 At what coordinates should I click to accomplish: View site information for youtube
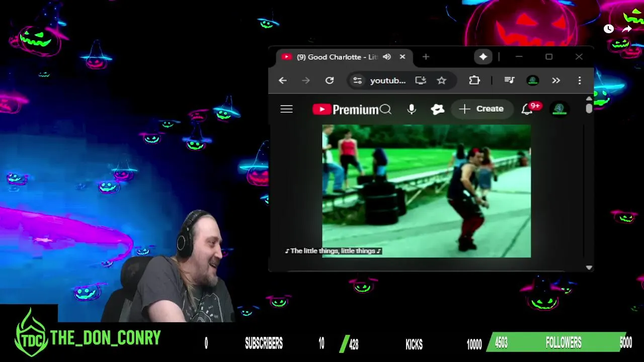click(357, 80)
